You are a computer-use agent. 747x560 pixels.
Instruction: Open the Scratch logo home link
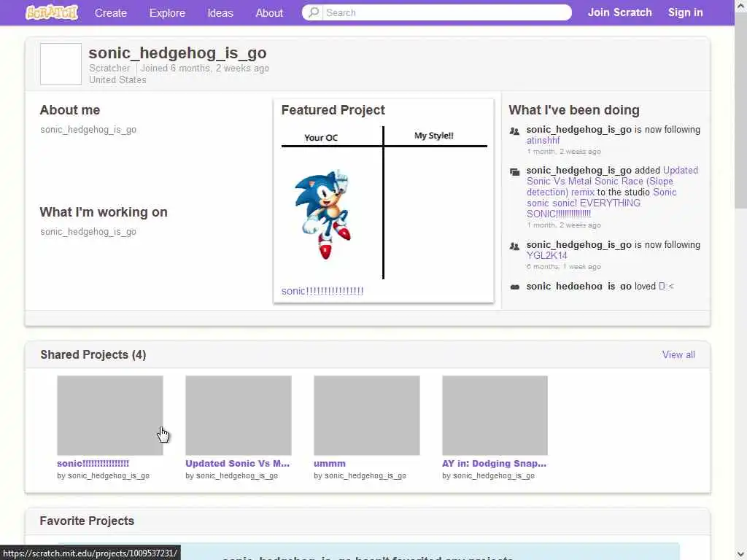(x=52, y=12)
